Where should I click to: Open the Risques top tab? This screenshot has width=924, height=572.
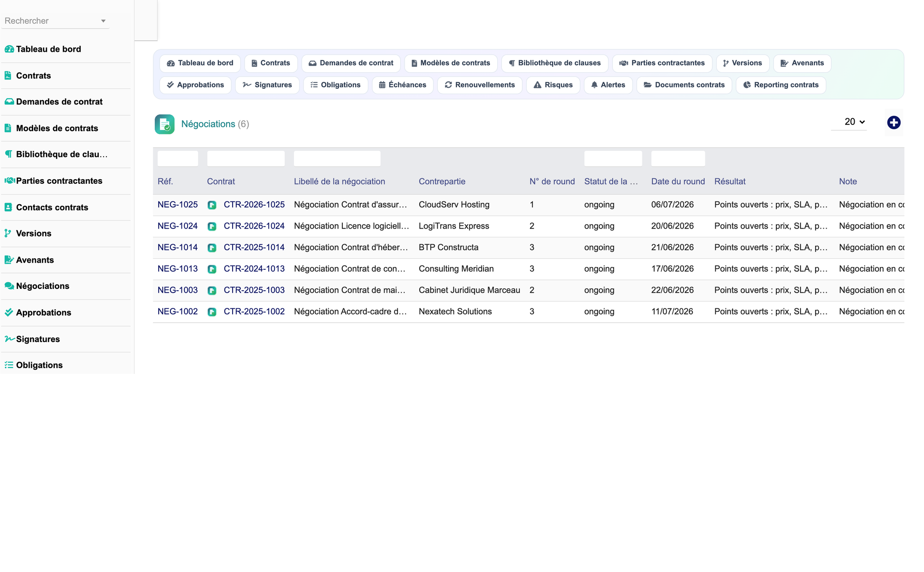click(x=553, y=85)
